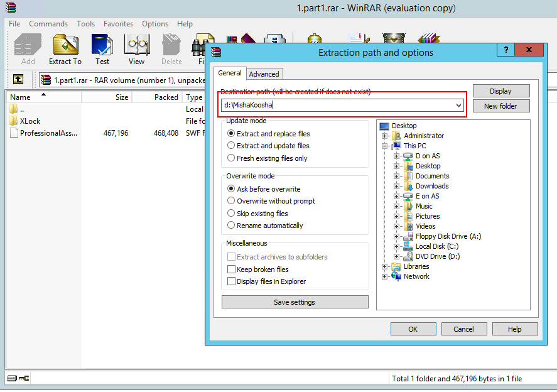Sort list by the Packed column header
The image size is (557, 392).
click(x=156, y=97)
